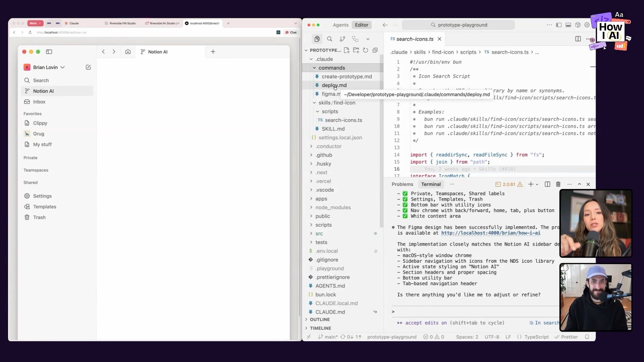644x362 pixels.
Task: Open the search magnifier in the editor sidebar
Action: pyautogui.click(x=330, y=39)
